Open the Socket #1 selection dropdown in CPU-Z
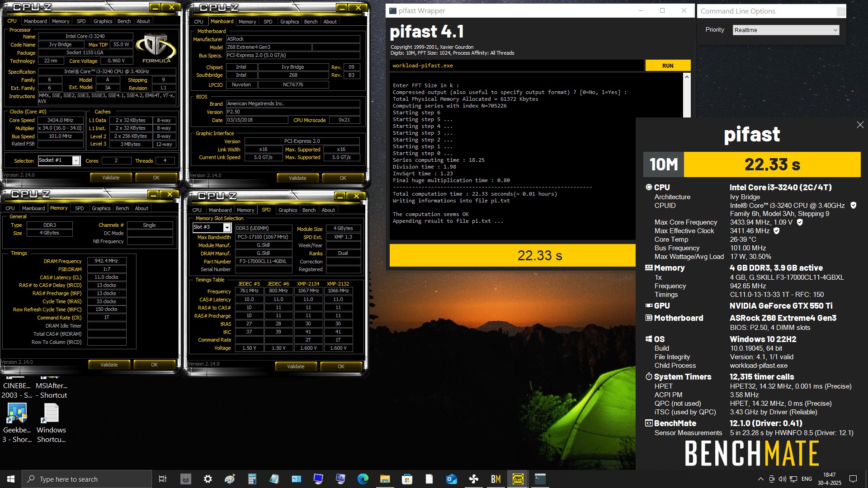 (59, 160)
